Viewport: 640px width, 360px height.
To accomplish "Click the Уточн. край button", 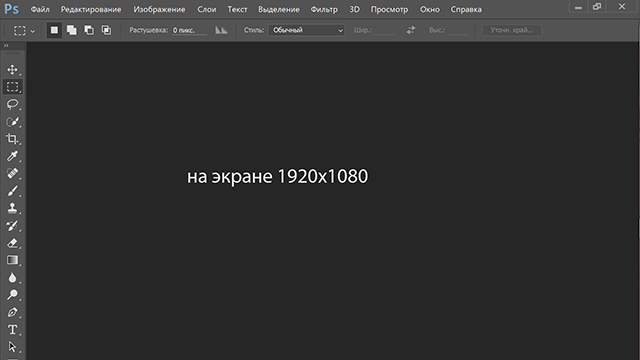I will click(512, 30).
